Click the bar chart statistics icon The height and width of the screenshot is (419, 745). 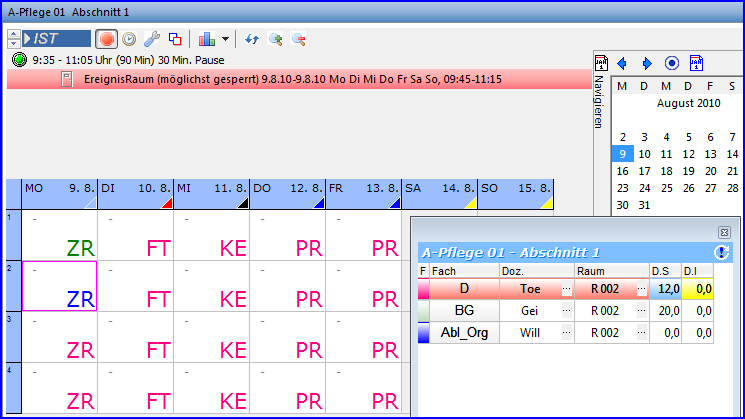(x=207, y=39)
